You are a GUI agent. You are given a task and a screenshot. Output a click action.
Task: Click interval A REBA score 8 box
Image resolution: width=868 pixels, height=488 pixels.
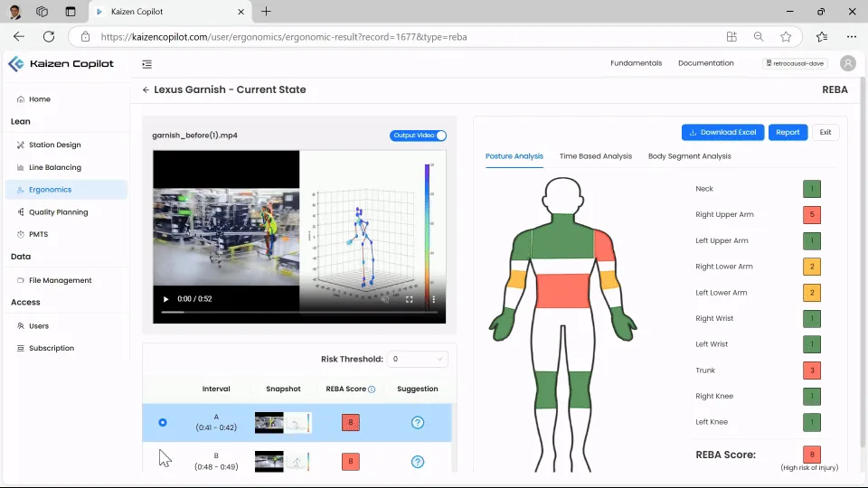tap(351, 423)
